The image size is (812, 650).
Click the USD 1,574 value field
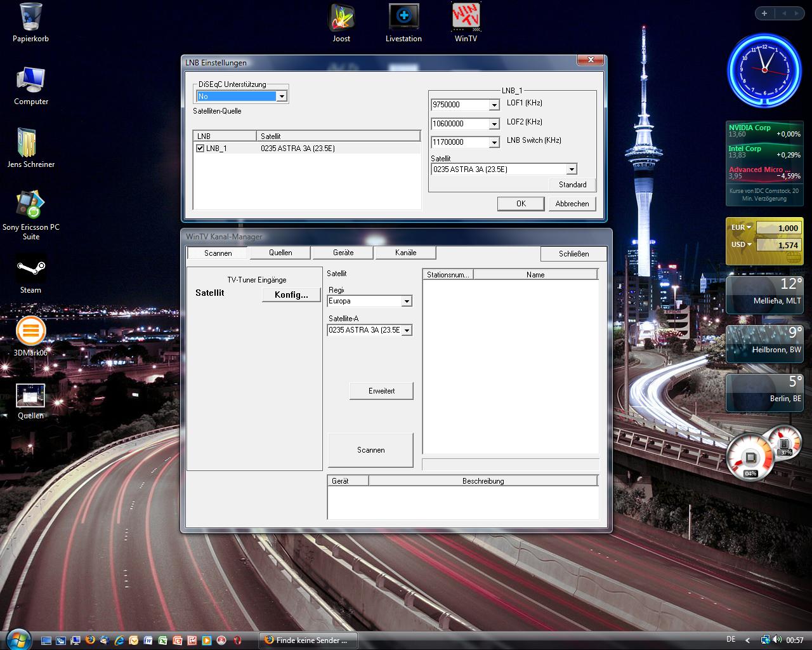coord(778,245)
